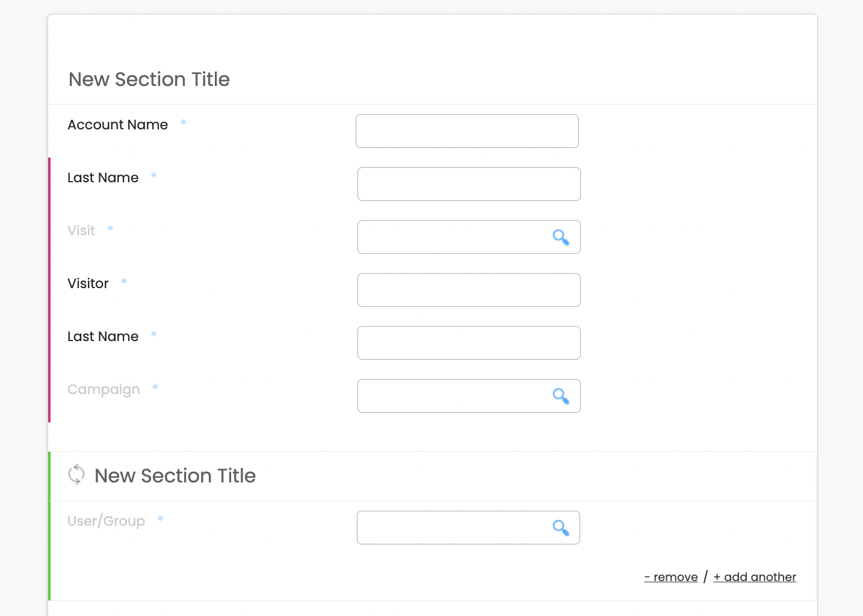Click the pink highlight bar beside Last Name
The width and height of the screenshot is (863, 616).
49,289
